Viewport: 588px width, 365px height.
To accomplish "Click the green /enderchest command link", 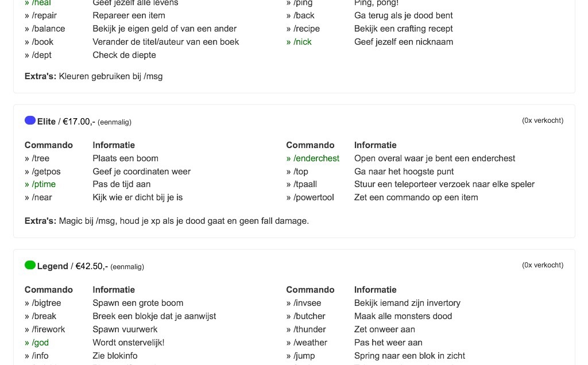I will point(316,158).
